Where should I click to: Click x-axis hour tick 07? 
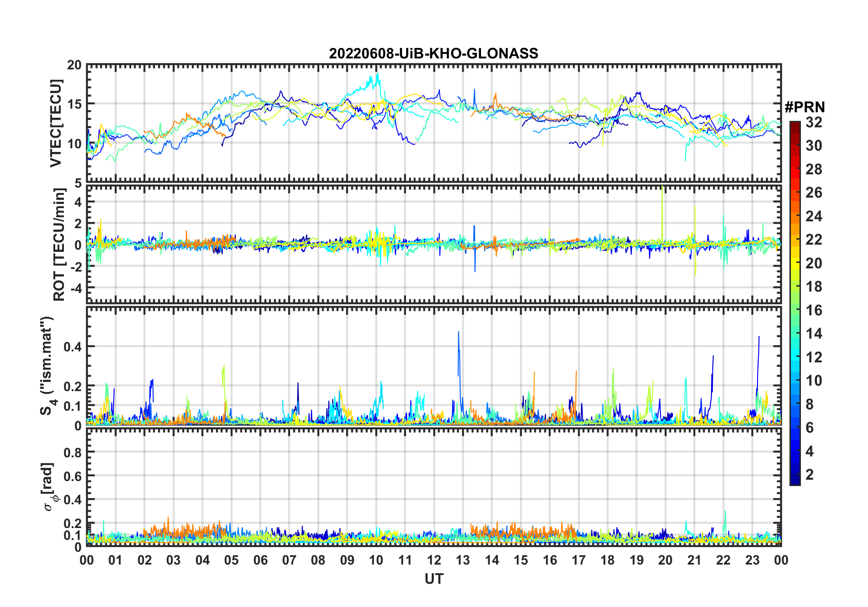point(289,560)
